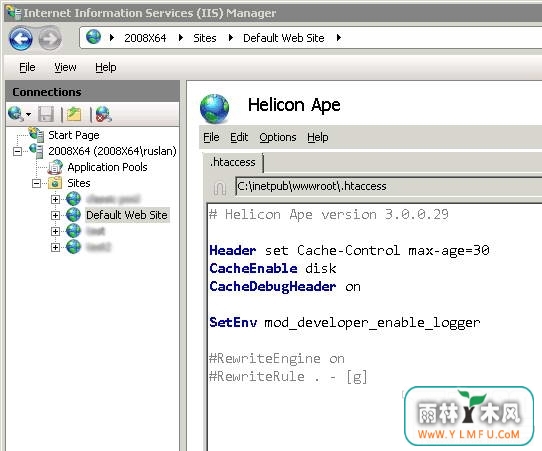Click the 2008X64 server node icon
The height and width of the screenshot is (451, 542).
click(36, 151)
